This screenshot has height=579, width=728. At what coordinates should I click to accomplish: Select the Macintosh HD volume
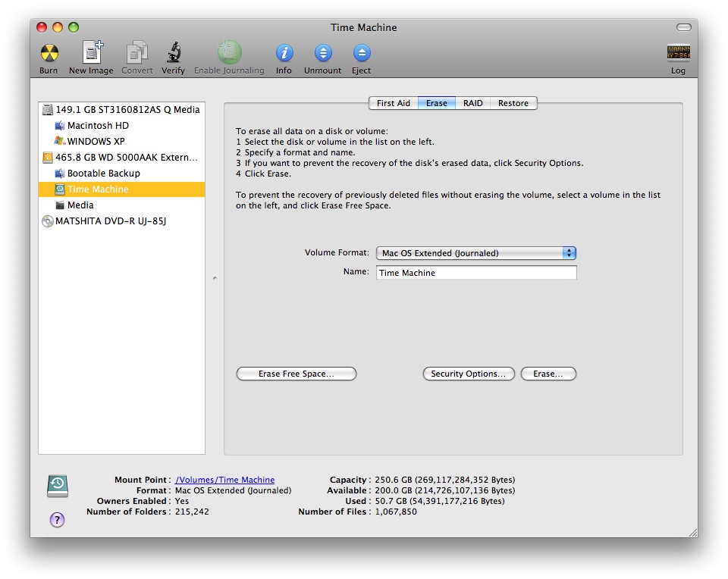pos(121,125)
